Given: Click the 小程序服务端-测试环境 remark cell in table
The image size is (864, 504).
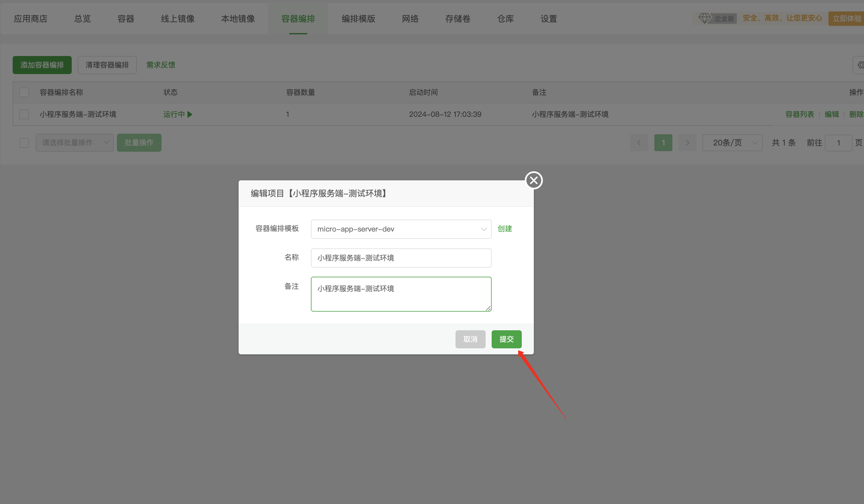Looking at the screenshot, I should click(x=570, y=114).
